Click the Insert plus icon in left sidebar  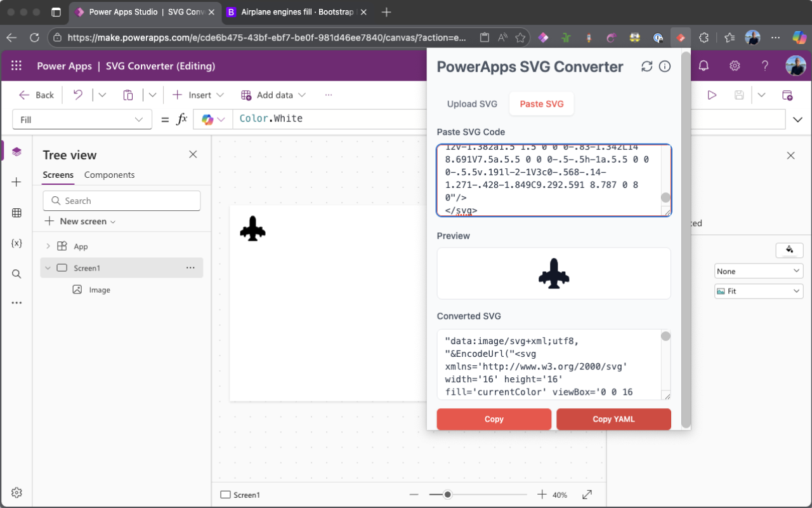point(16,182)
